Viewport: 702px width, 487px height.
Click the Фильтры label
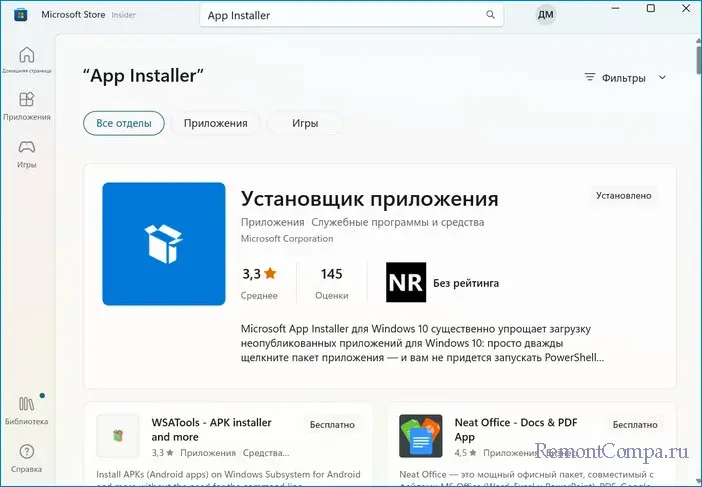pos(623,78)
